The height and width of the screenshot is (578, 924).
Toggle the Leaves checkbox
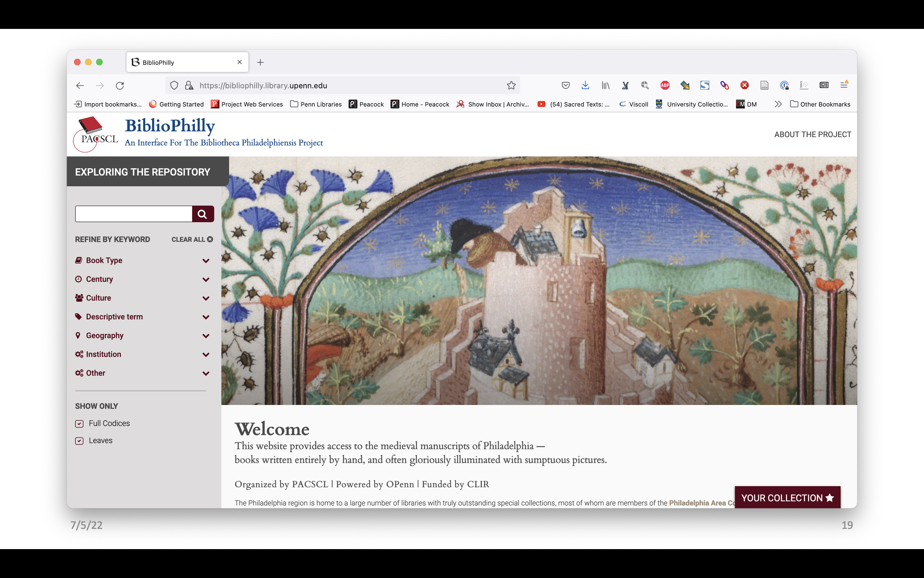80,441
